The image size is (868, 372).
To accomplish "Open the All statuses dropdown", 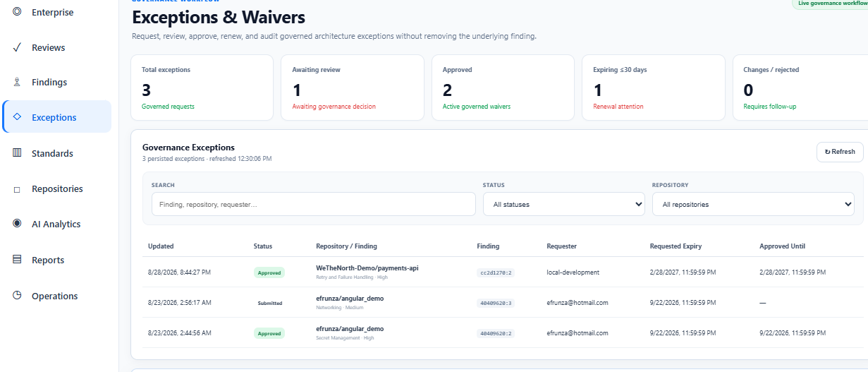I will click(x=563, y=204).
